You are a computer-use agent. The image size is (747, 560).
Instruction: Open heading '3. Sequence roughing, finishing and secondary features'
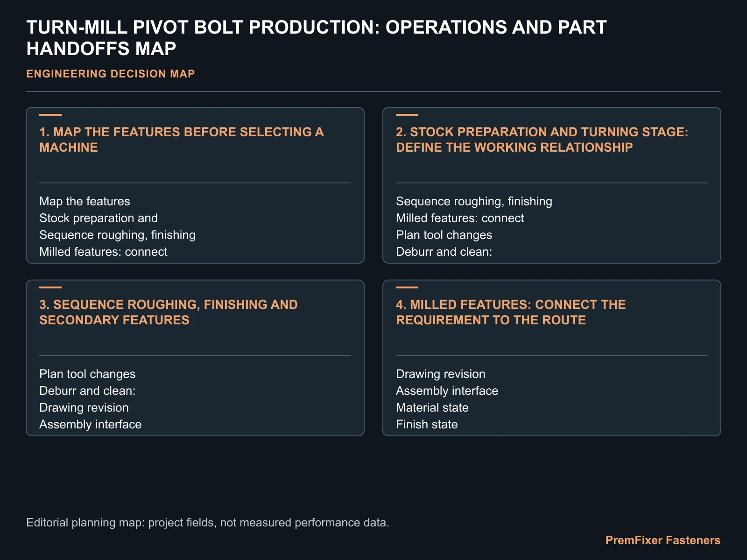pos(169,312)
